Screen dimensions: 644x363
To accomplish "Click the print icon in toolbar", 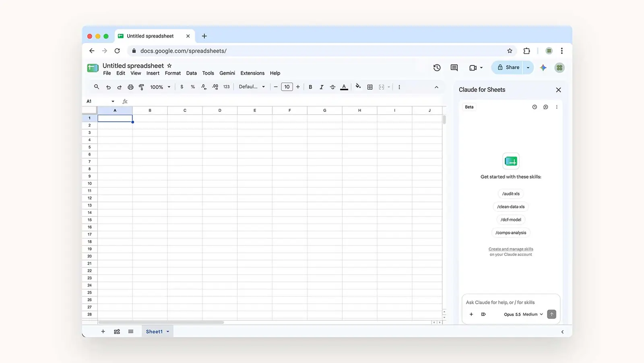I will tap(130, 87).
